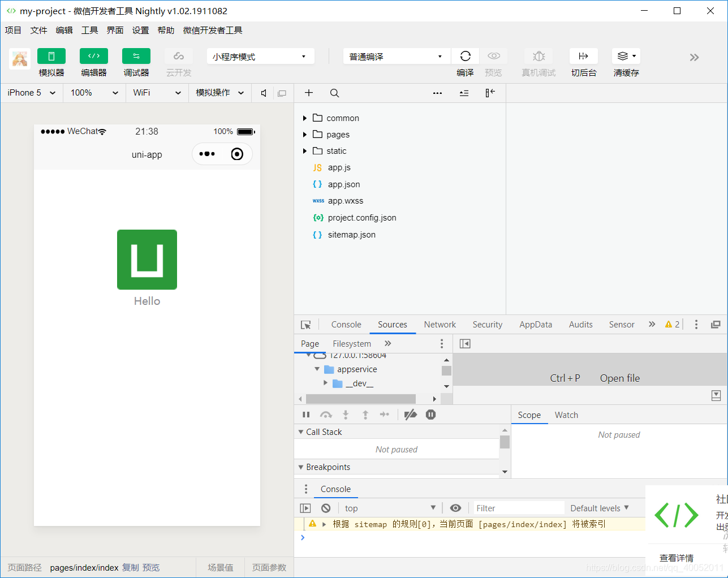
Task: Collapse the appservice folder in Sources tree
Action: click(x=317, y=369)
